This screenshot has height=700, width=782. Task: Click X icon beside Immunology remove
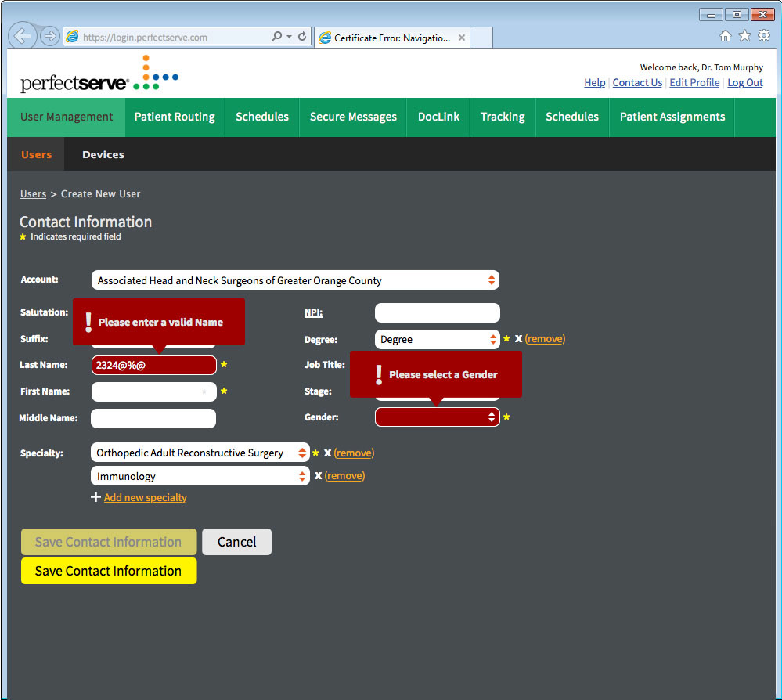318,476
